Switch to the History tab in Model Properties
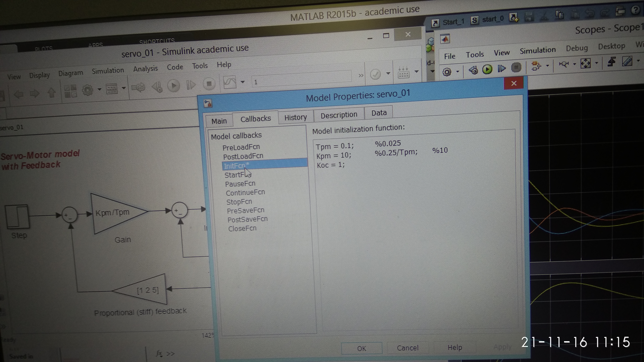Screen dimensions: 644x362 [x=295, y=117]
